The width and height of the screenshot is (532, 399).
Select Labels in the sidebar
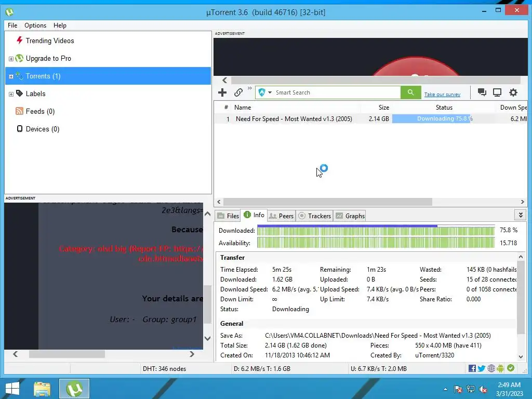[x=36, y=94]
